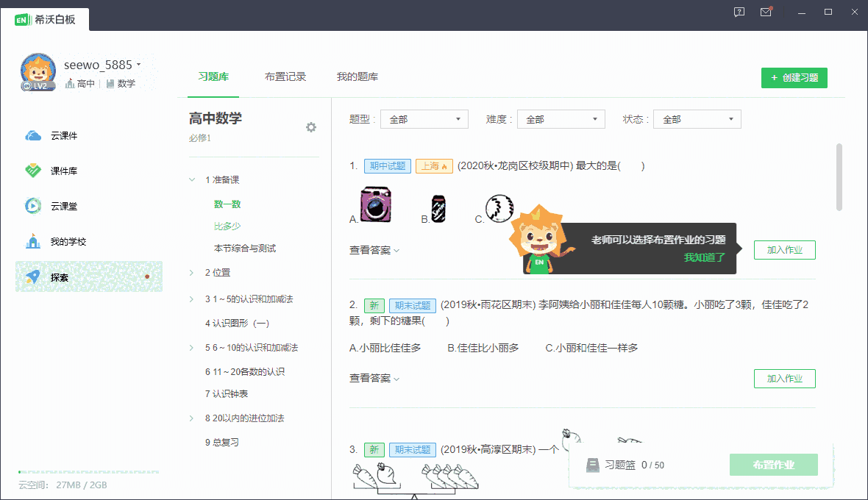The height and width of the screenshot is (500, 868).
Task: Click the 我的学校 school icon
Action: [x=32, y=241]
